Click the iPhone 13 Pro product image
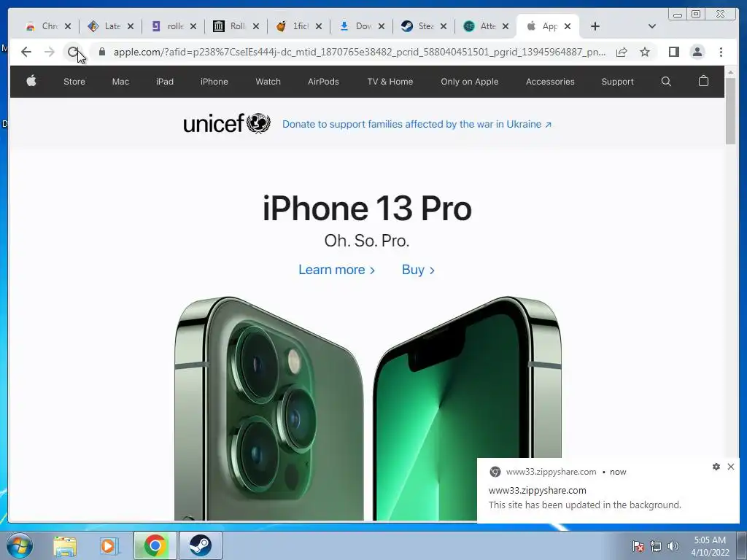Viewport: 747px width, 560px height. pos(368,408)
